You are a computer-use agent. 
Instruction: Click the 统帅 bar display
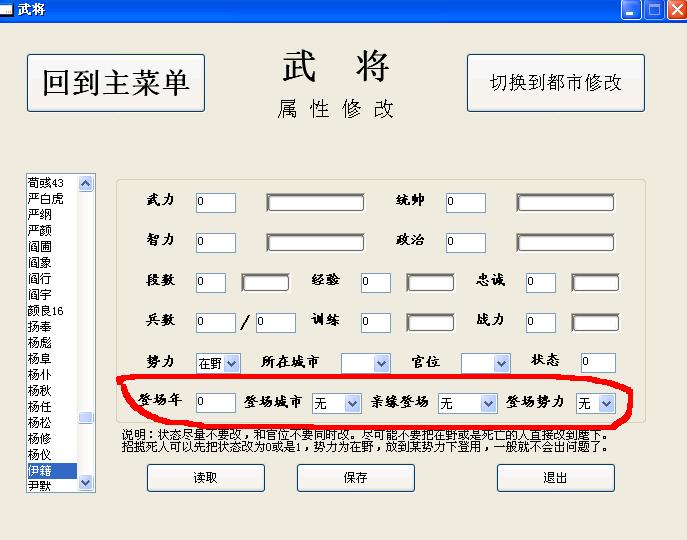[x=566, y=203]
